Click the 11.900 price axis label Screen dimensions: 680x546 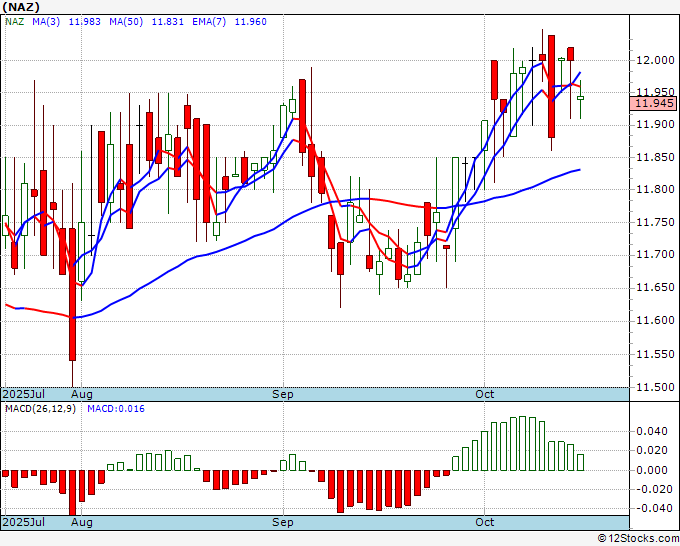[x=655, y=124]
